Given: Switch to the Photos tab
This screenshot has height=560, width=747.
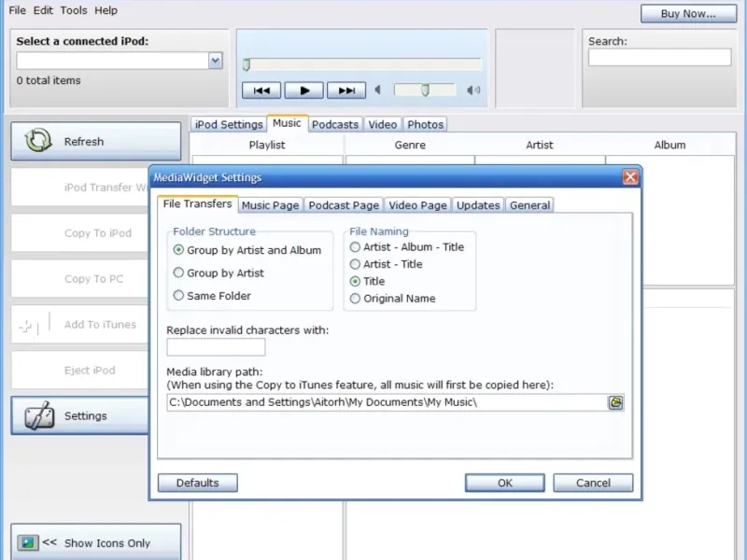Looking at the screenshot, I should 426,124.
